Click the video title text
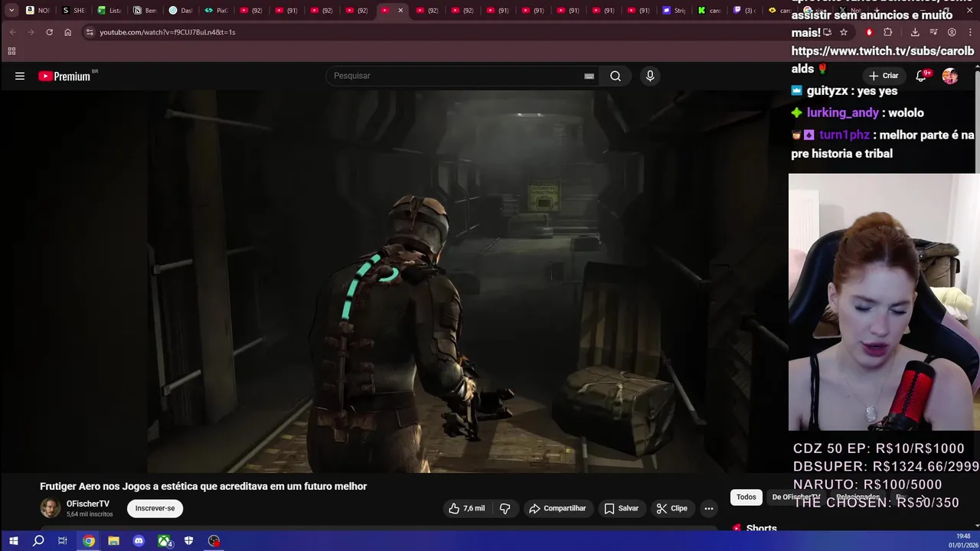The width and height of the screenshot is (980, 551). tap(204, 486)
